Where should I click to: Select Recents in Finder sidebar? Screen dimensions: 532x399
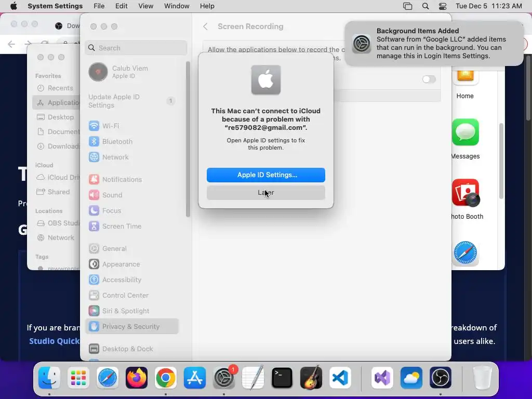coord(56,88)
